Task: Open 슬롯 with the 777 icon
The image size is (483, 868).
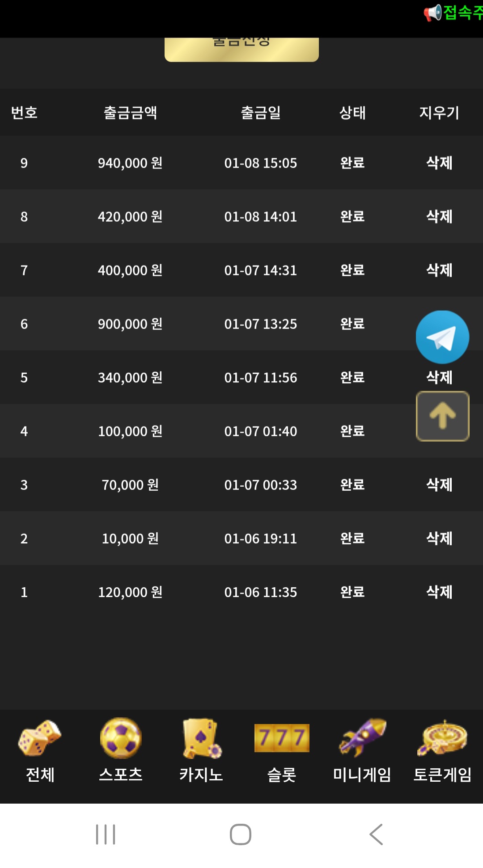Action: (x=282, y=738)
